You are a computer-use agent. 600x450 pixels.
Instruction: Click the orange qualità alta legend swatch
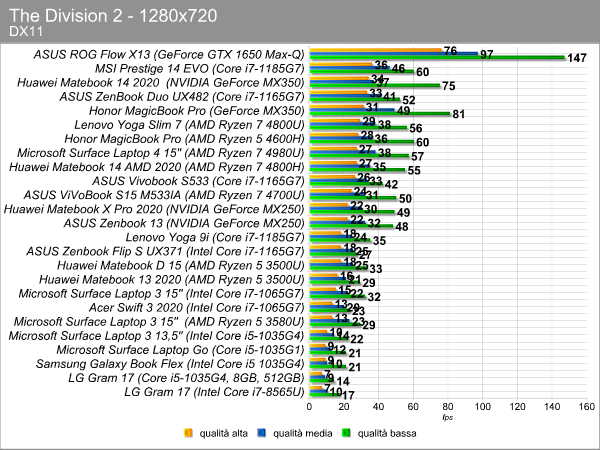point(188,433)
